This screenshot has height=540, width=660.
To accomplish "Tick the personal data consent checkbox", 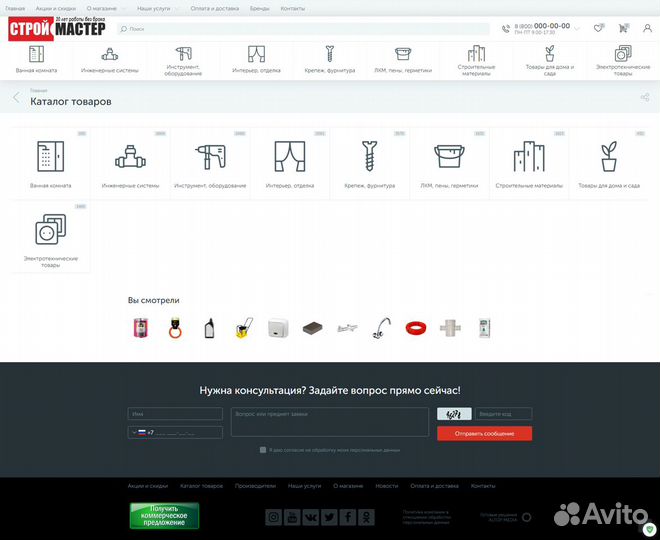I will 263,450.
